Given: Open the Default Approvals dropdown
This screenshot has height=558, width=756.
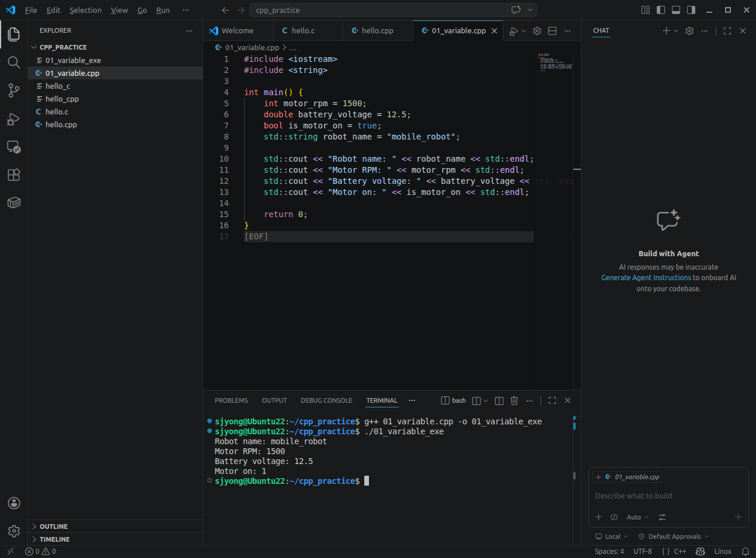Looking at the screenshot, I should [x=673, y=536].
